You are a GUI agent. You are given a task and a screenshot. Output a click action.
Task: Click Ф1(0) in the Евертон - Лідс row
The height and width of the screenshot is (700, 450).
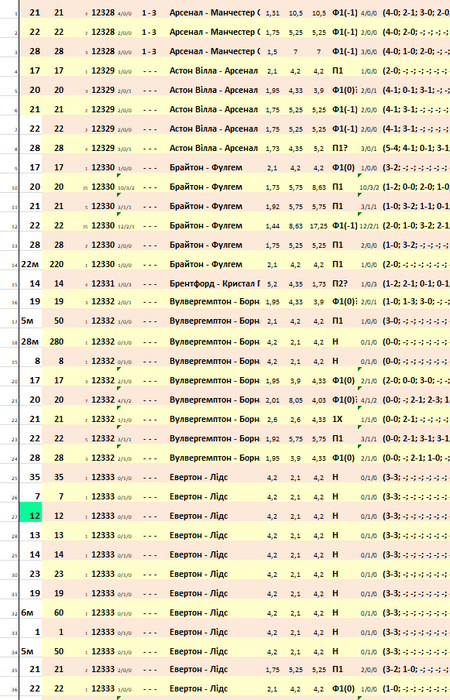click(343, 689)
